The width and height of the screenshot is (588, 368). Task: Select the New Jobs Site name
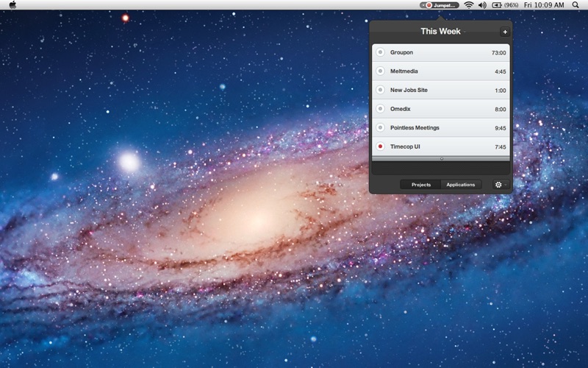409,90
